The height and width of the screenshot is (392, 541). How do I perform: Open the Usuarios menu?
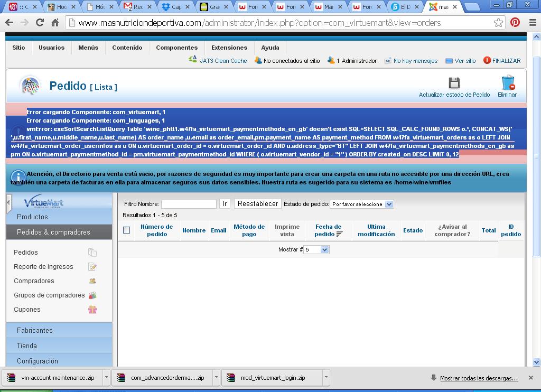52,48
